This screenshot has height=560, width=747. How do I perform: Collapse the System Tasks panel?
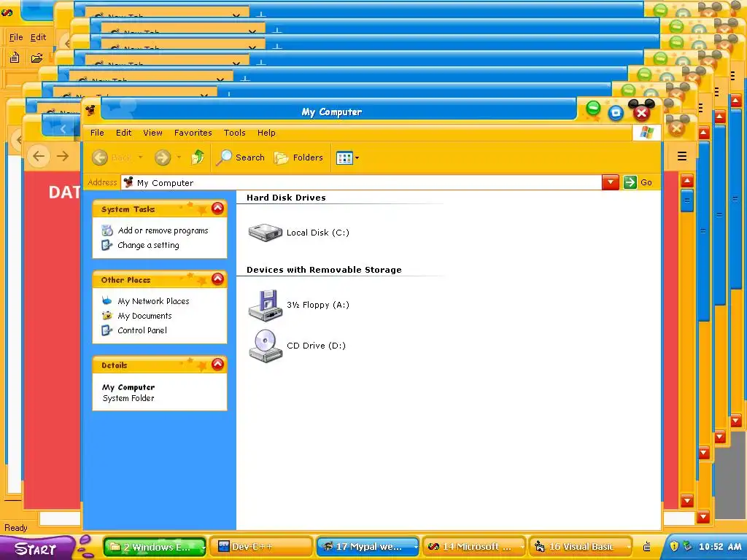click(217, 208)
